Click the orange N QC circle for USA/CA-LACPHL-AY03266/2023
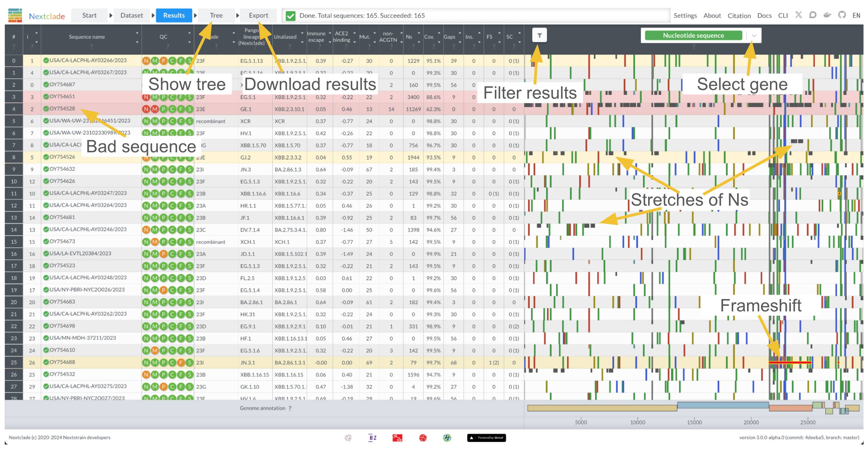868x452 pixels. [x=146, y=61]
